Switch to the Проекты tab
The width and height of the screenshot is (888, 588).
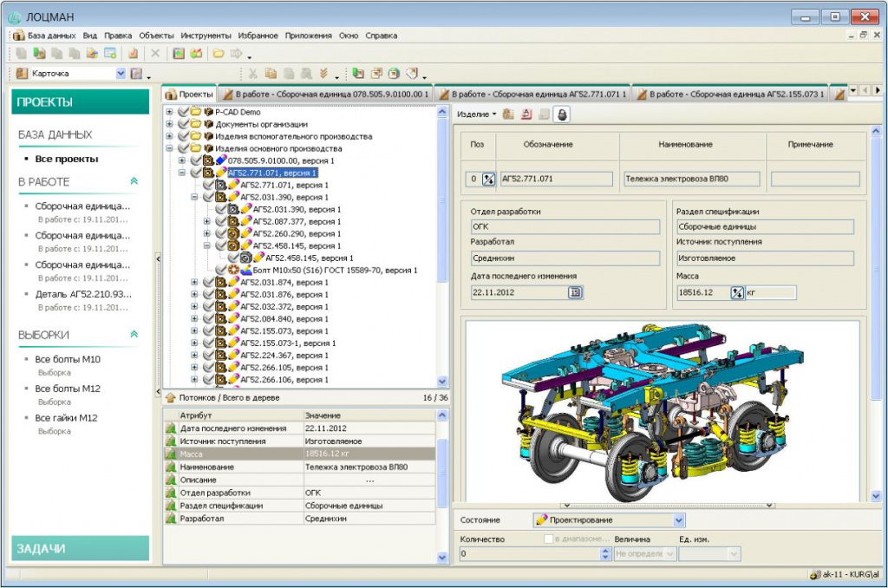(x=190, y=94)
